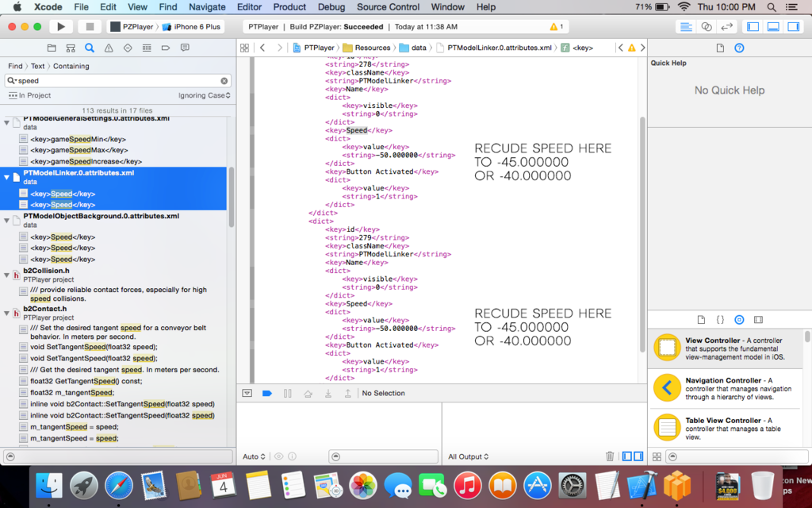Show the File inspector

tap(720, 48)
